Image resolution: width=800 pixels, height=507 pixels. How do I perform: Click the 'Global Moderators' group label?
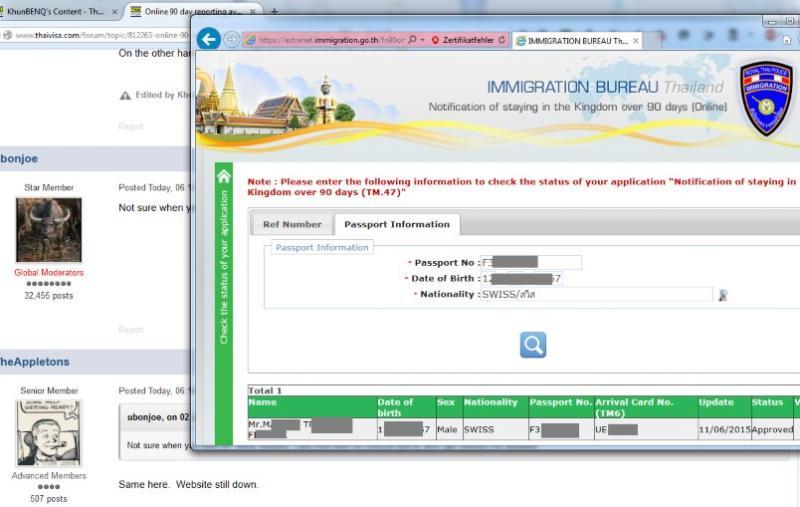pyautogui.click(x=49, y=272)
